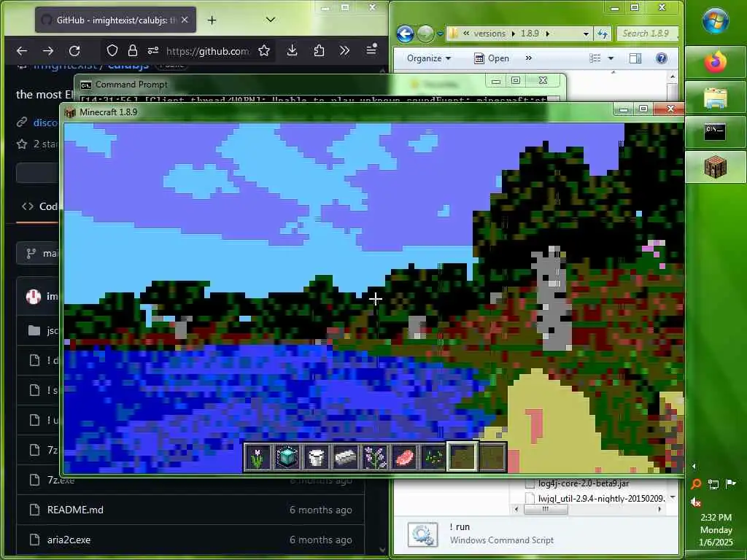747x560 pixels.
Task: Select the lilac flower hotbar slot
Action: pos(375,457)
